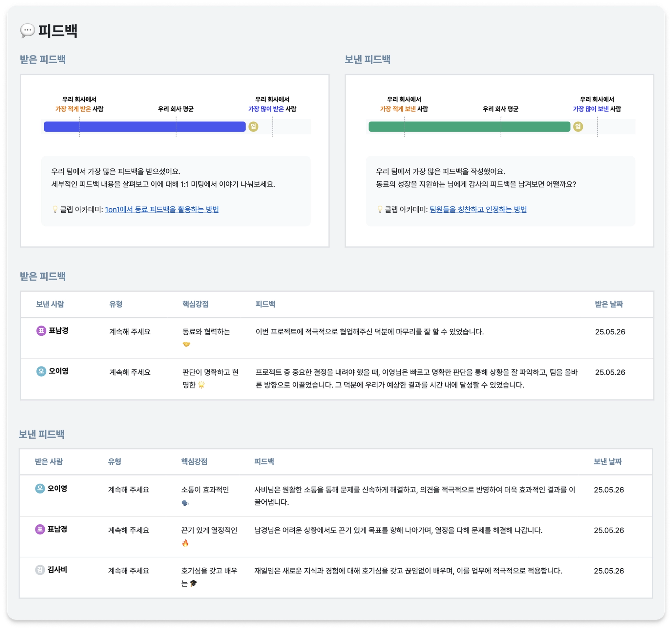672x629 pixels.
Task: Open the 팀원들을 칭찬하고 인정하는 방법 link
Action: [x=478, y=210]
